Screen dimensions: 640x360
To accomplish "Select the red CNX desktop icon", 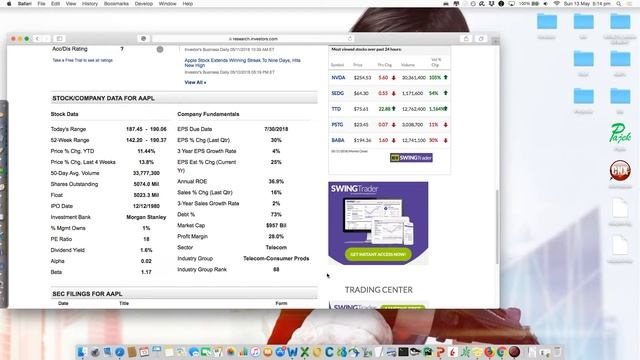I will click(x=620, y=170).
